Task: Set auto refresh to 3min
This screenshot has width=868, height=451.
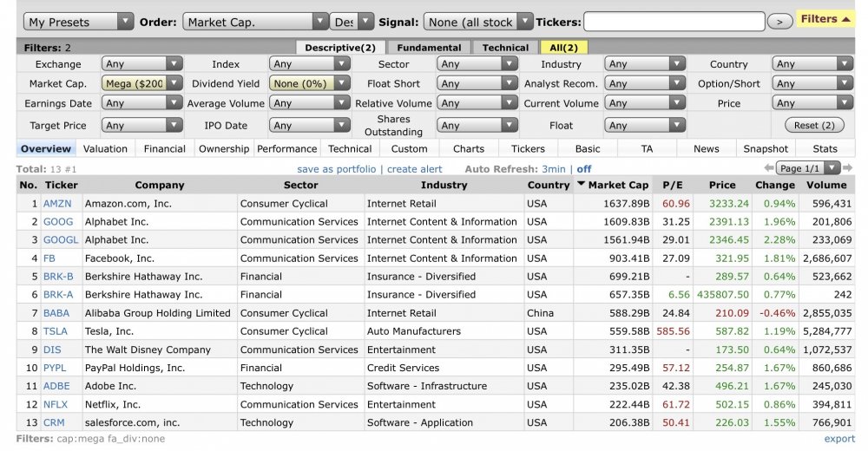Action: [x=554, y=169]
